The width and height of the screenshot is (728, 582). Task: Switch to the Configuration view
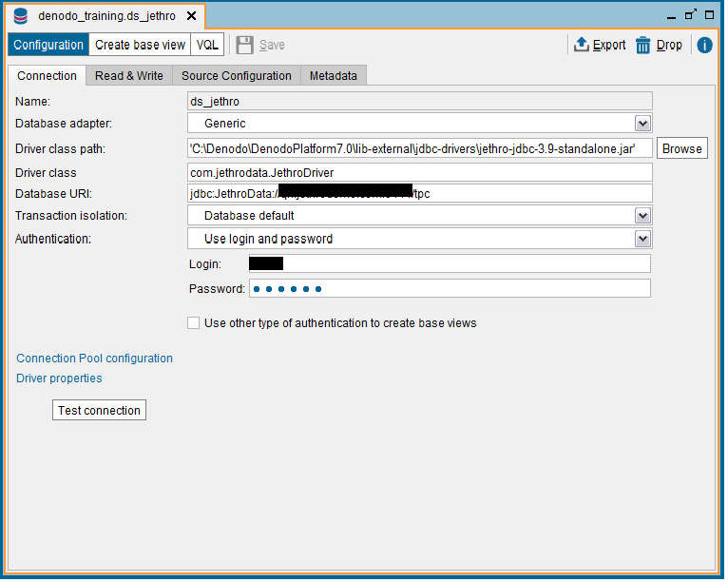click(48, 45)
